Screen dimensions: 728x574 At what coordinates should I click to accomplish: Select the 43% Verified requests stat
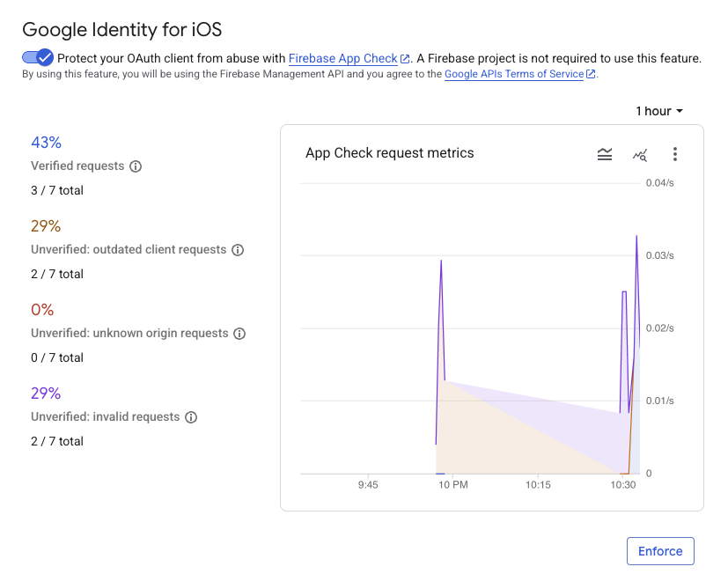[x=46, y=142]
